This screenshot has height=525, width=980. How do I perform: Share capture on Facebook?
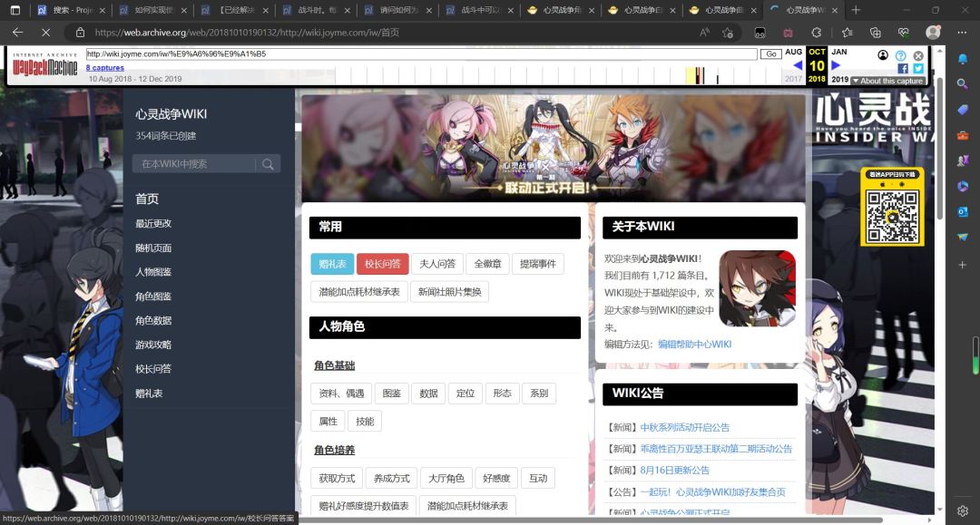(x=903, y=68)
